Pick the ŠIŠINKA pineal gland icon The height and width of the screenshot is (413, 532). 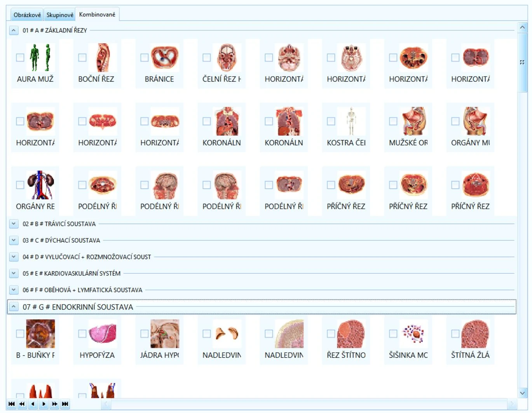[413, 334]
